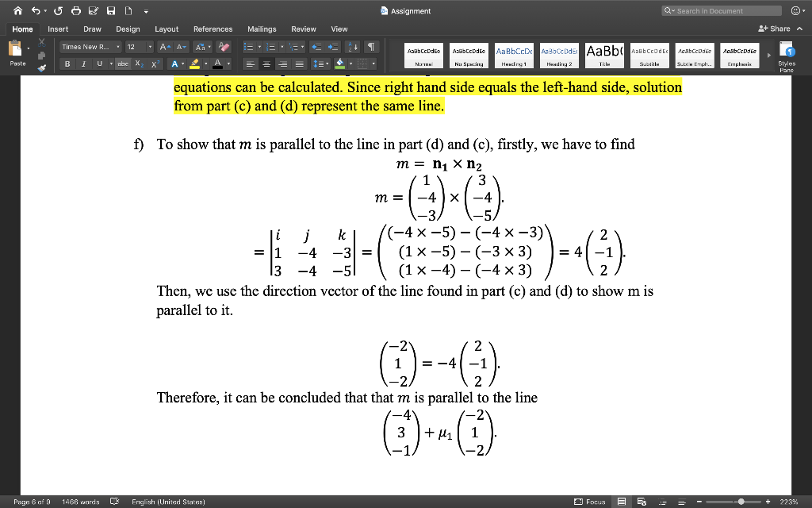Collapse the ribbon with the chevron

click(x=800, y=29)
